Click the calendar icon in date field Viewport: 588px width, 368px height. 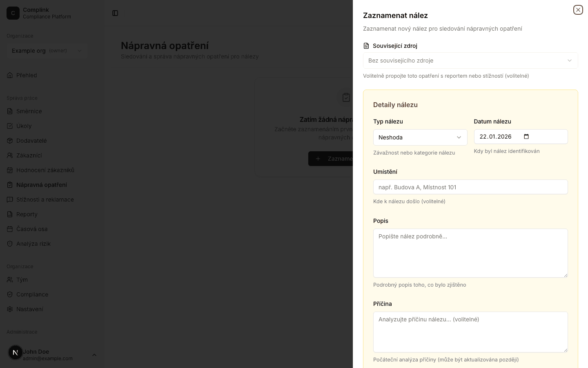tap(526, 137)
